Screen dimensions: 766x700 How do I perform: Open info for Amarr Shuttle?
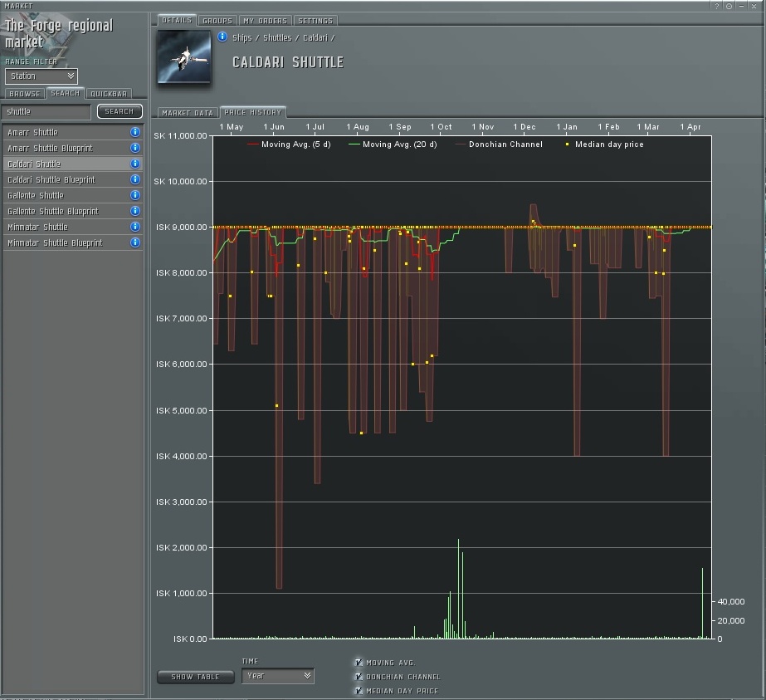[135, 132]
